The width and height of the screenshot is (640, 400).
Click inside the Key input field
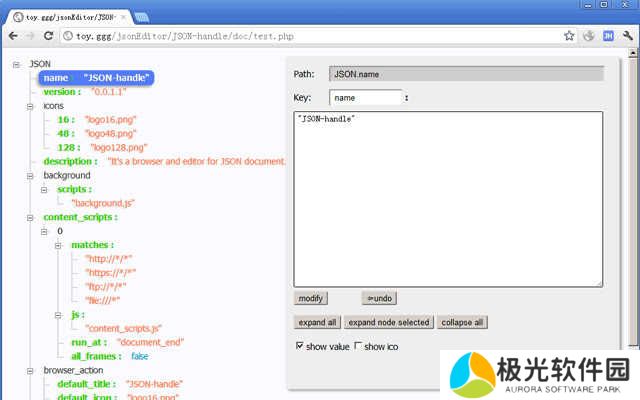[x=365, y=98]
